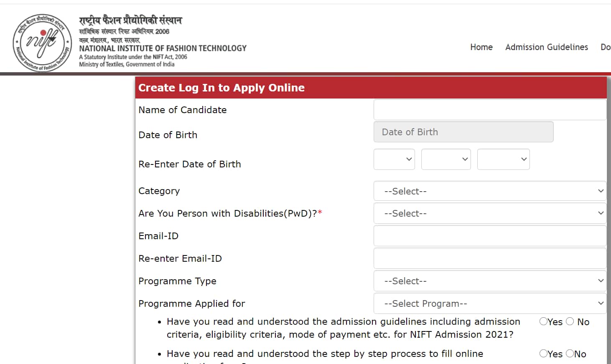Expand the day dropdown under Re-Enter Date of Birth
611x364 pixels.
coord(394,159)
